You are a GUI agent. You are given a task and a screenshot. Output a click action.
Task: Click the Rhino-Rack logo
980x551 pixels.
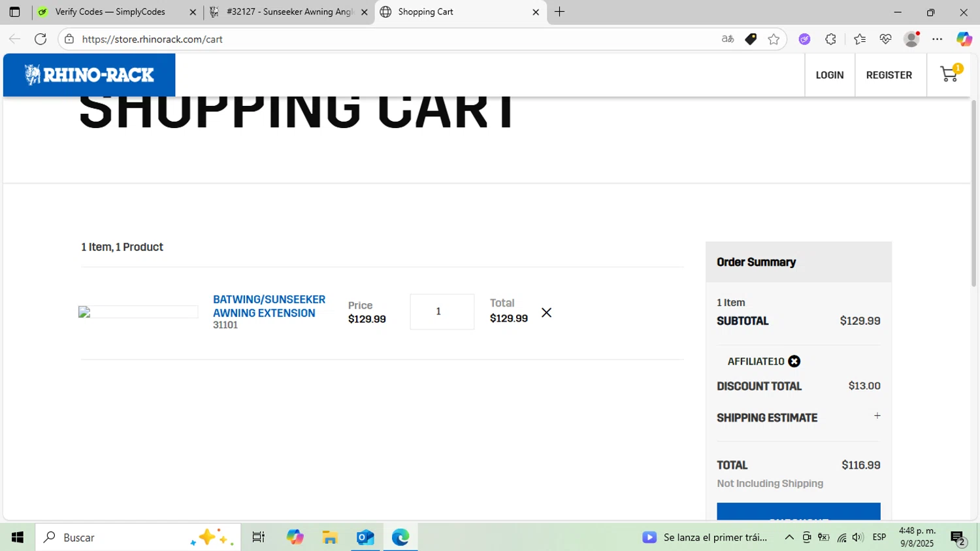pos(90,75)
